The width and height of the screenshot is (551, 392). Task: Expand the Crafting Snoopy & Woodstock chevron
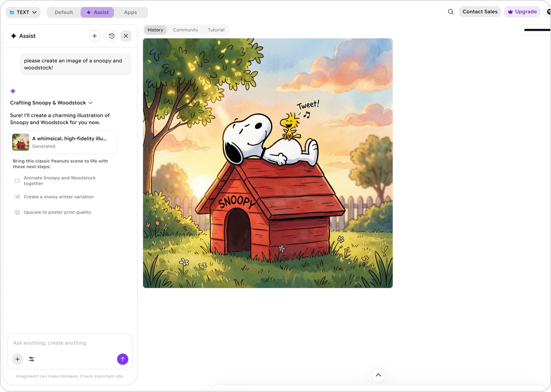click(x=91, y=103)
